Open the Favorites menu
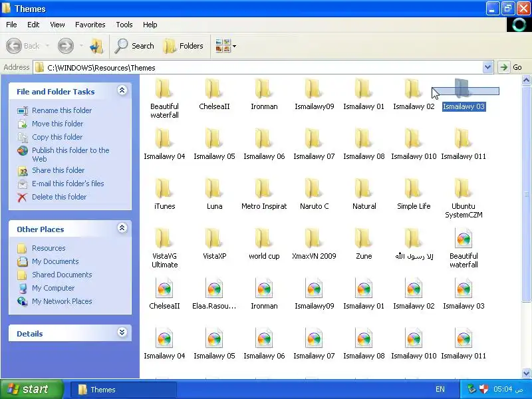This screenshot has width=532, height=399. click(x=90, y=25)
